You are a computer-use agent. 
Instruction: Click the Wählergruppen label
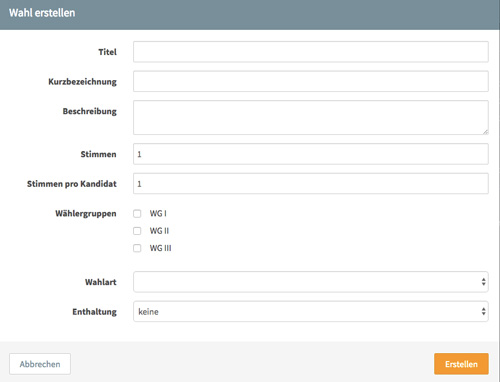click(x=86, y=214)
